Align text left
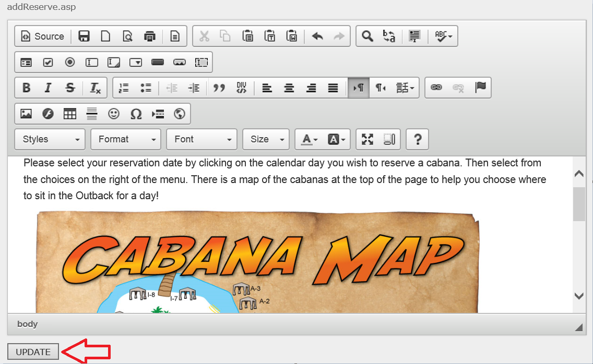This screenshot has width=593, height=364. [x=267, y=88]
